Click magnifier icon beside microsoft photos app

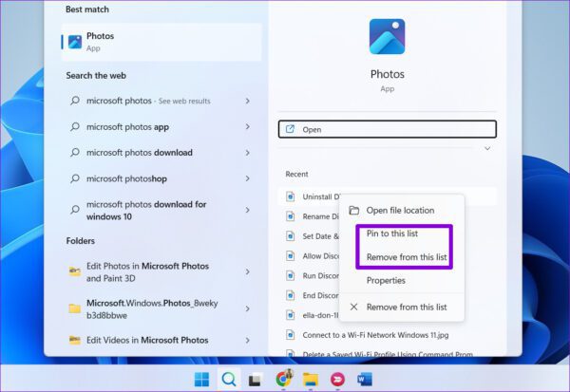pos(75,127)
